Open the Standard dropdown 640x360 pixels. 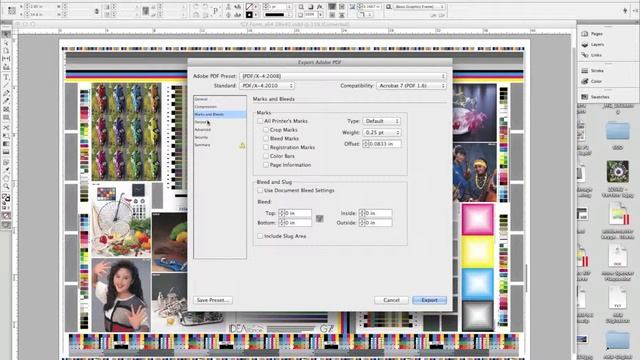[267, 86]
